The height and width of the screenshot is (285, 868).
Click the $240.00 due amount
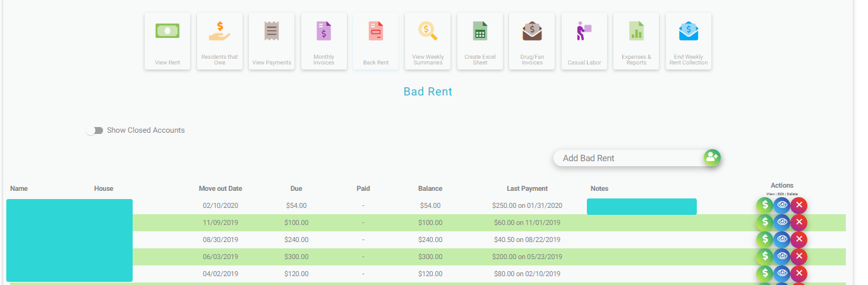tap(296, 240)
